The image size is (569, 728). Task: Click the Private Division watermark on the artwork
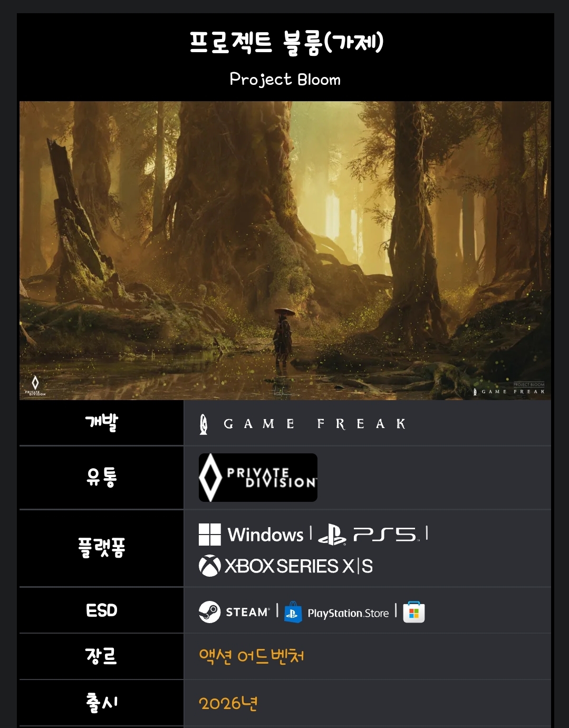(35, 386)
